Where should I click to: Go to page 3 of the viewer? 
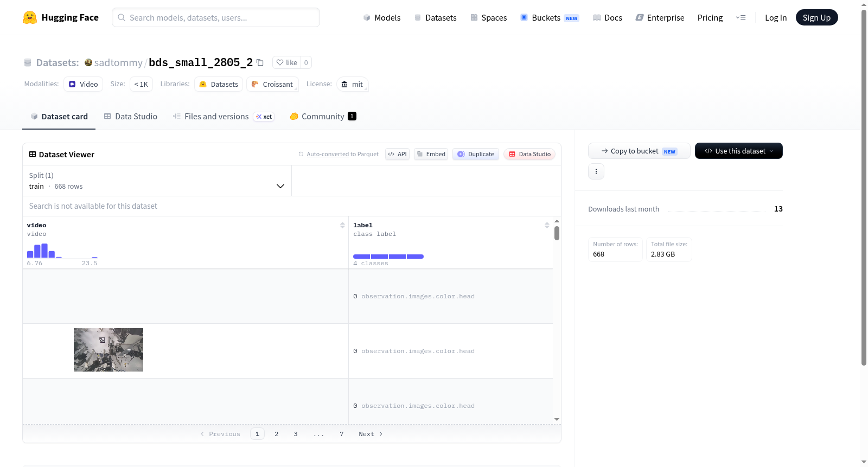296,434
